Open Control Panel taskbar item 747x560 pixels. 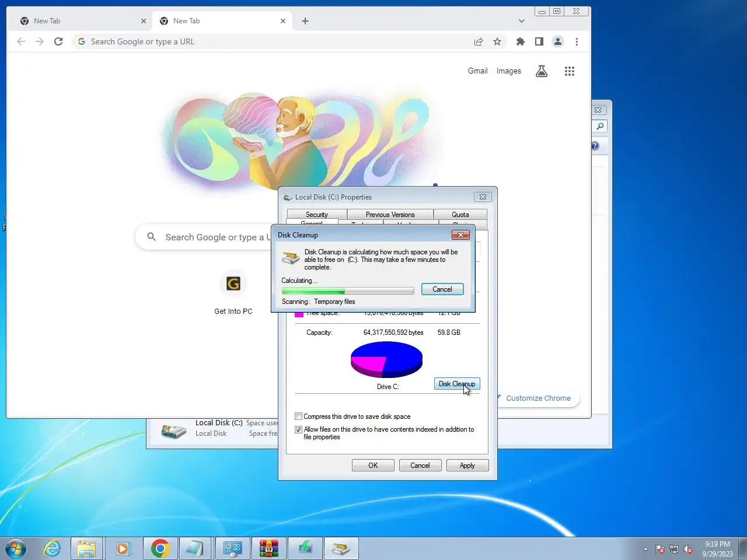232,548
